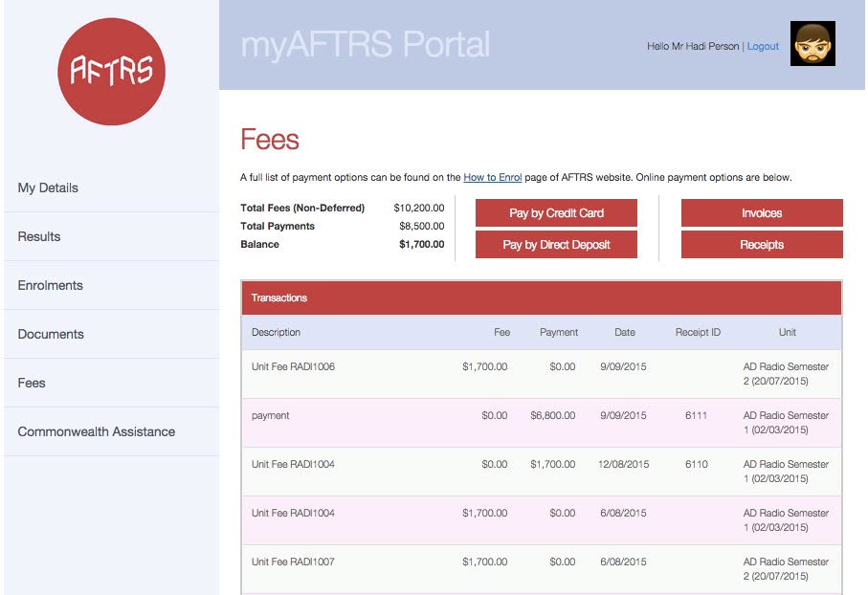Click the AFTRS red circle logo
The width and height of the screenshot is (868, 595).
point(111,72)
